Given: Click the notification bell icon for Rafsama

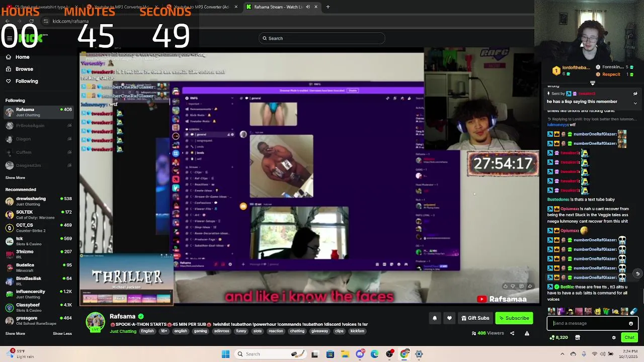Looking at the screenshot, I should (x=435, y=318).
